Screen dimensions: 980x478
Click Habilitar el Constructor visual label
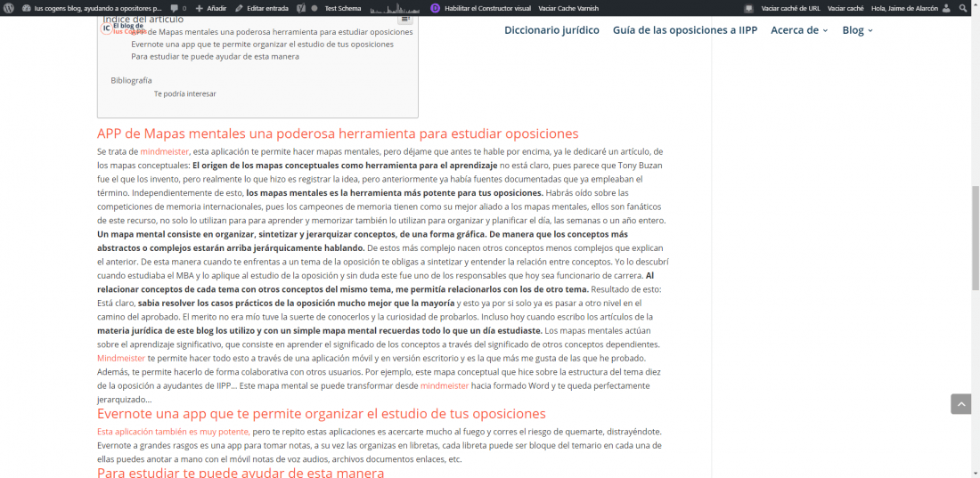click(488, 9)
